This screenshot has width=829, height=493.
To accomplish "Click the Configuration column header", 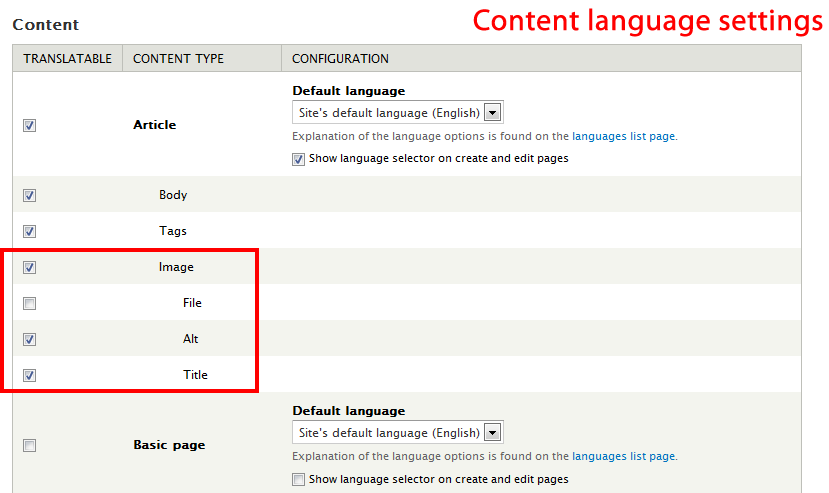I will coord(340,59).
